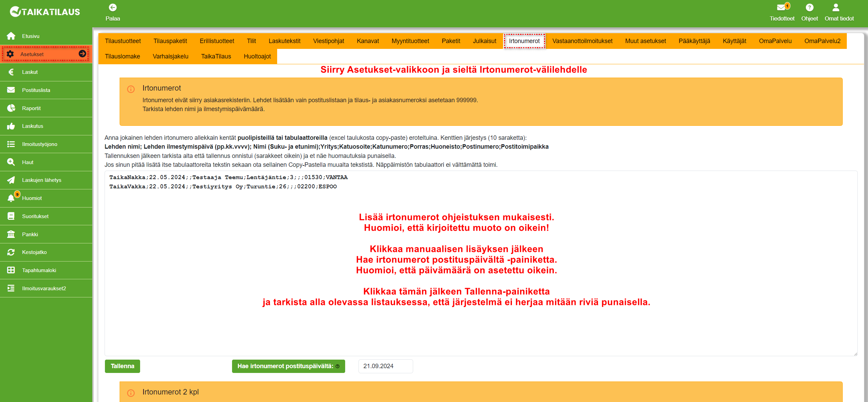This screenshot has width=868, height=402.
Task: Select the OmaPalvelu tab
Action: 775,41
